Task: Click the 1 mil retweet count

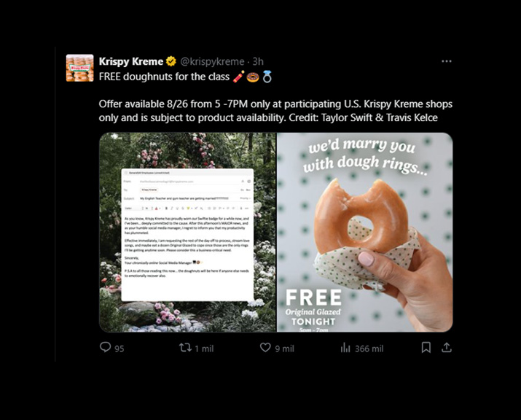Action: click(204, 349)
